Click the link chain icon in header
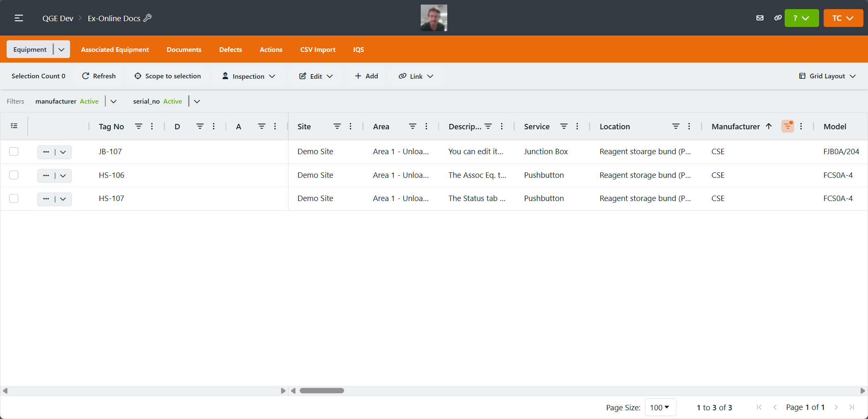This screenshot has width=868, height=419. pos(778,18)
